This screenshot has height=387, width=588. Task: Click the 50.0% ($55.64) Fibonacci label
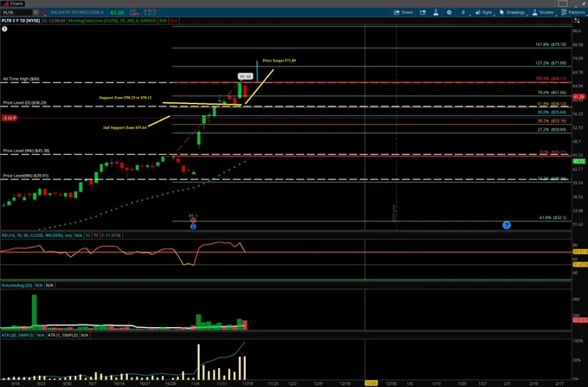click(x=552, y=113)
